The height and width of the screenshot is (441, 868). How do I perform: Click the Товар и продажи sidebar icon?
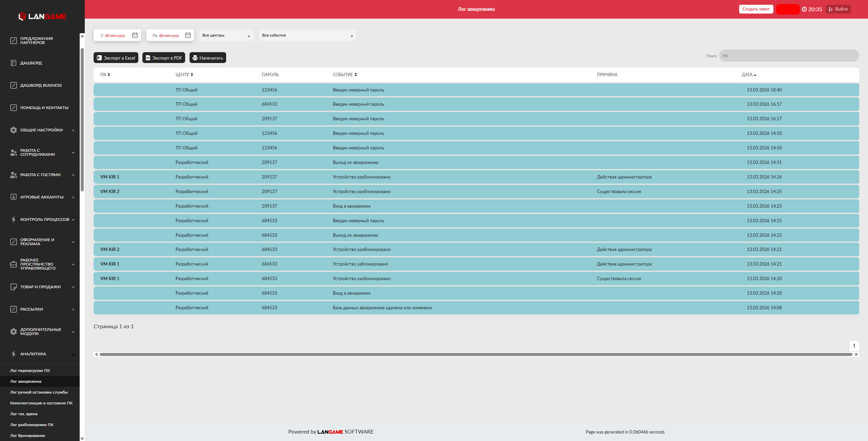pyautogui.click(x=14, y=287)
